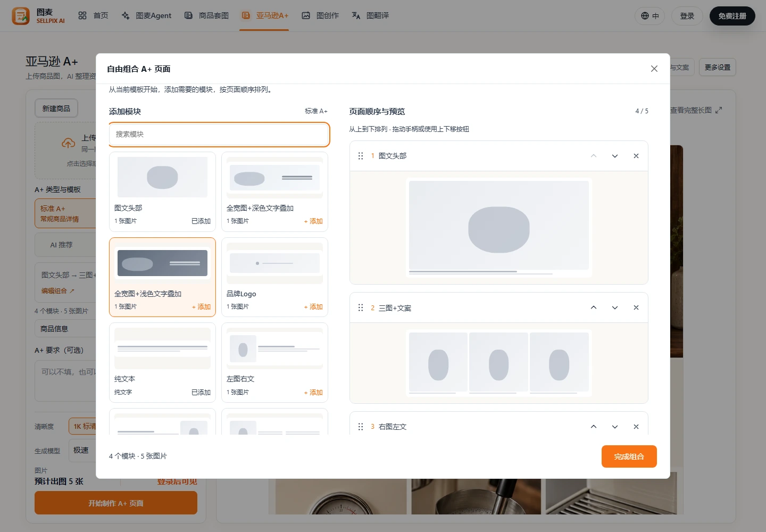Move 三图+文案 module up
This screenshot has height=532, width=766.
point(594,307)
